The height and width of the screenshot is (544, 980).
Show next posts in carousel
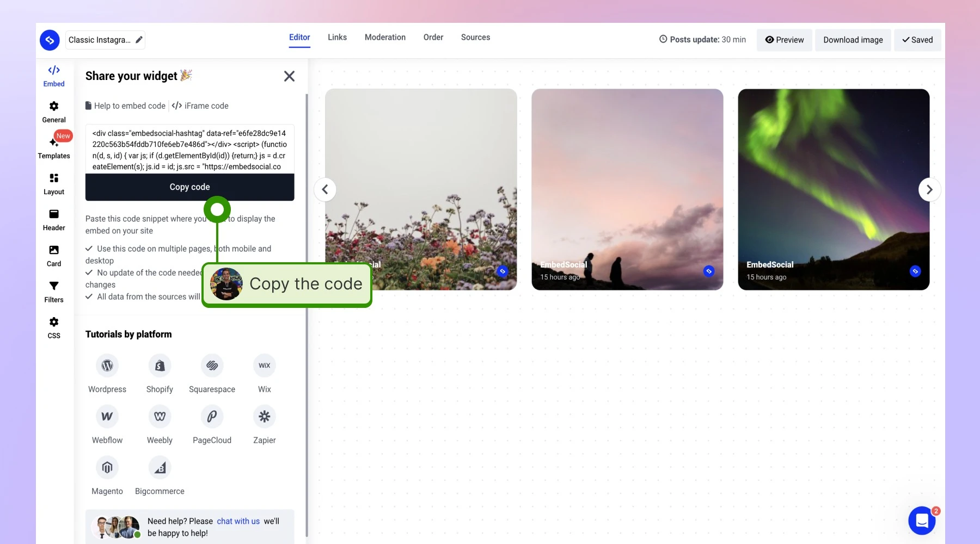(929, 189)
